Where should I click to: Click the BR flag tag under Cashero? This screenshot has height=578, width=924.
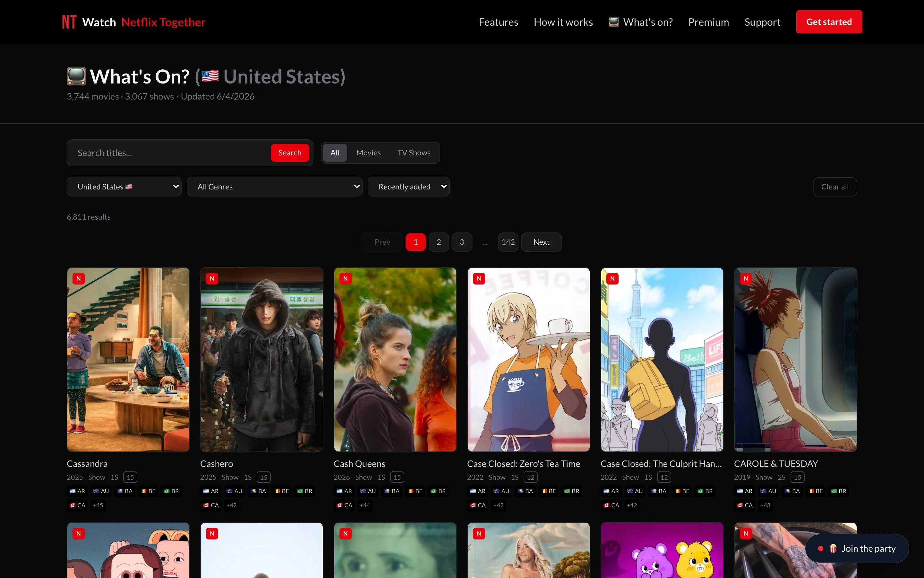pos(305,491)
